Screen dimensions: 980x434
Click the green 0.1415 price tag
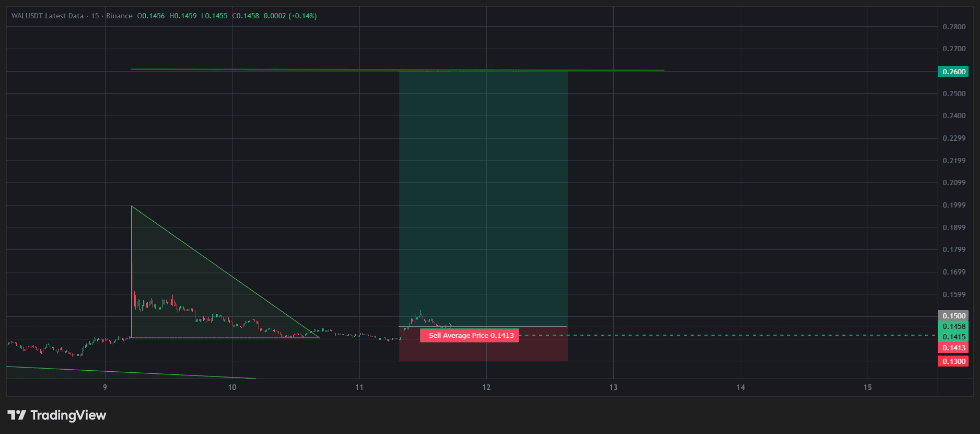pyautogui.click(x=953, y=337)
